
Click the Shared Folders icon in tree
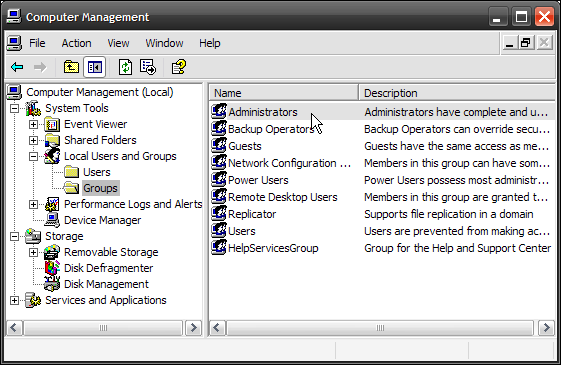coord(52,140)
